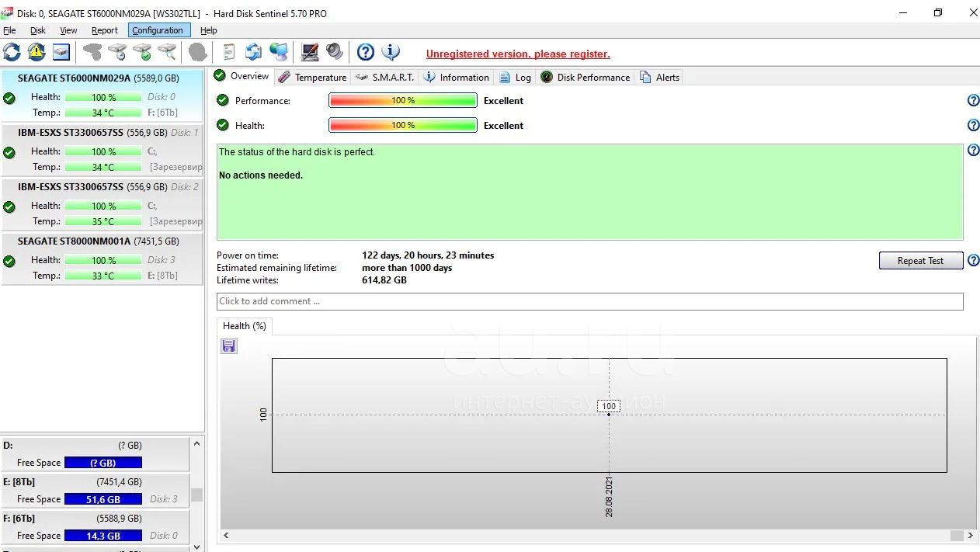Click the blue question mark help icon
This screenshot has height=552, width=980.
(366, 52)
